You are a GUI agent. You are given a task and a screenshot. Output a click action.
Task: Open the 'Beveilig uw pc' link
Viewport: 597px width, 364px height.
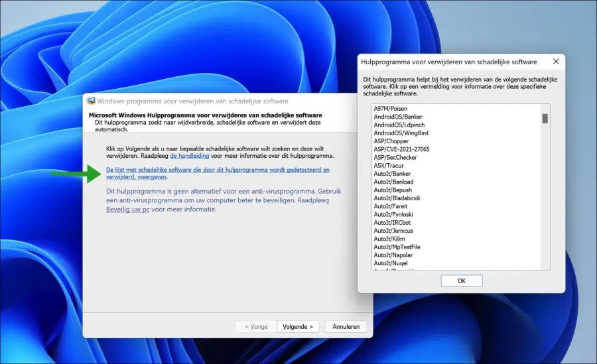(127, 210)
